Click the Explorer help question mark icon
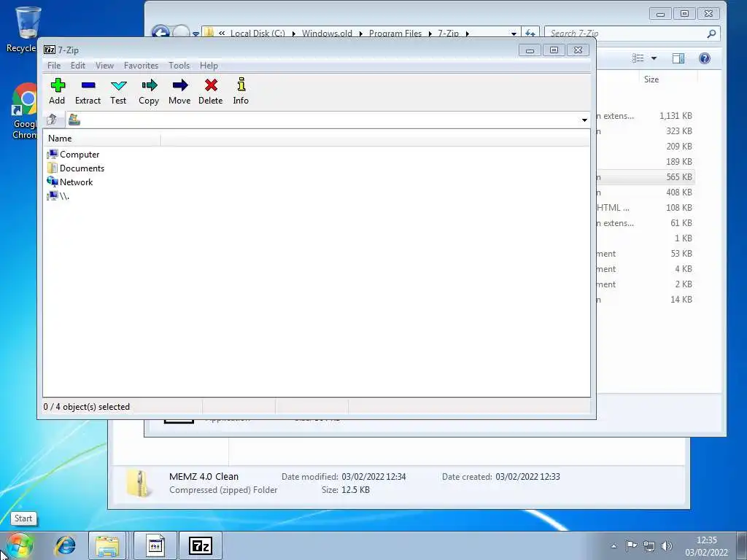The image size is (747, 560). click(705, 58)
